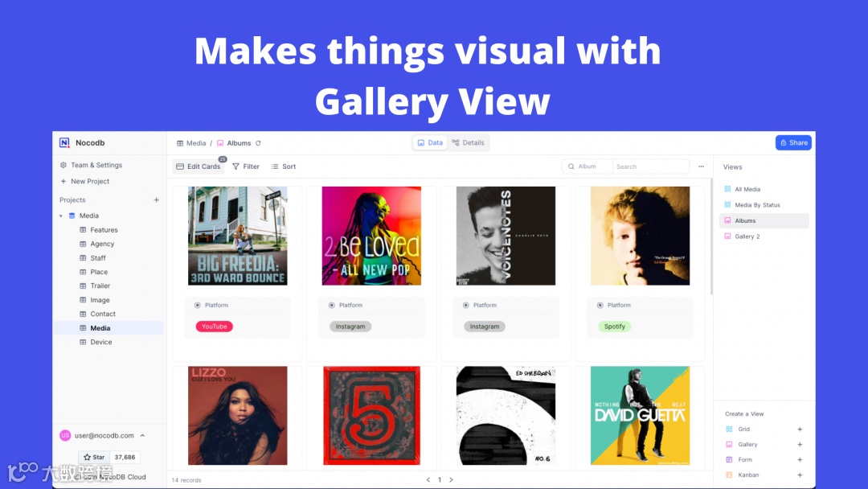Collapse the Media project tree
This screenshot has height=489, width=868.
pyautogui.click(x=61, y=216)
